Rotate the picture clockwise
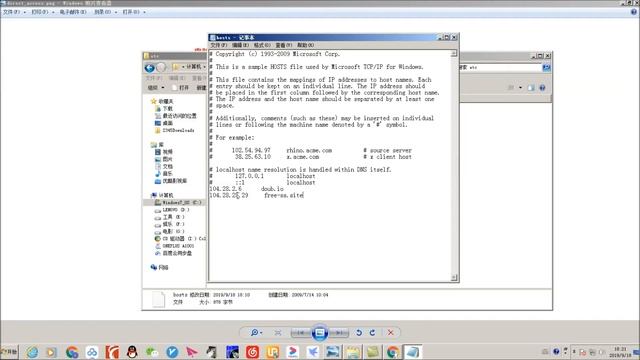 pyautogui.click(x=372, y=333)
